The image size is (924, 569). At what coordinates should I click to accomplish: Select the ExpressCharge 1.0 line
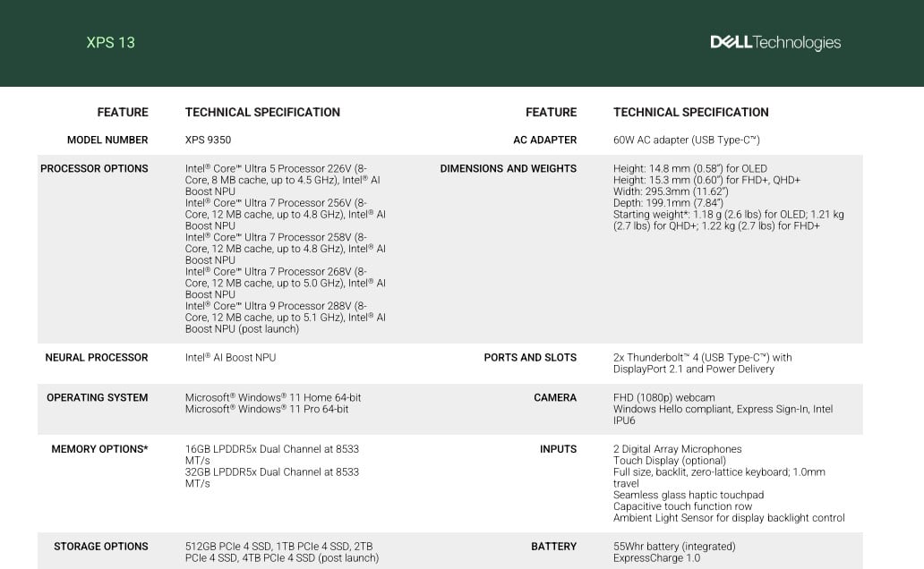click(656, 557)
